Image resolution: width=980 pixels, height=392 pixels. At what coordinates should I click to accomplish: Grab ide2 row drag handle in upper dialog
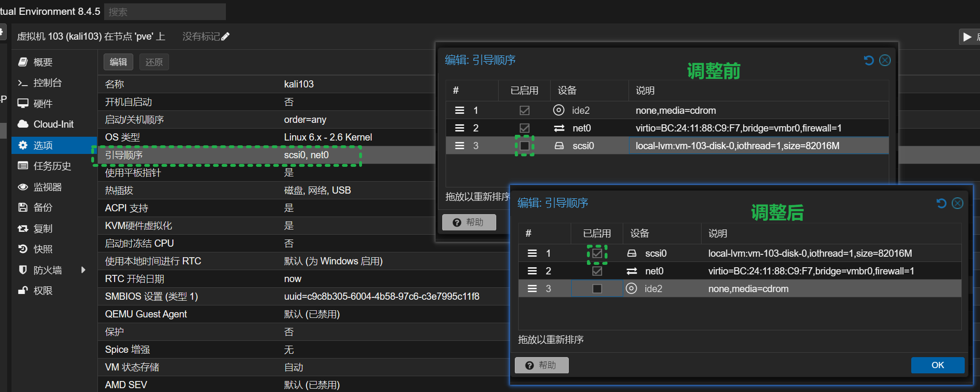(459, 110)
